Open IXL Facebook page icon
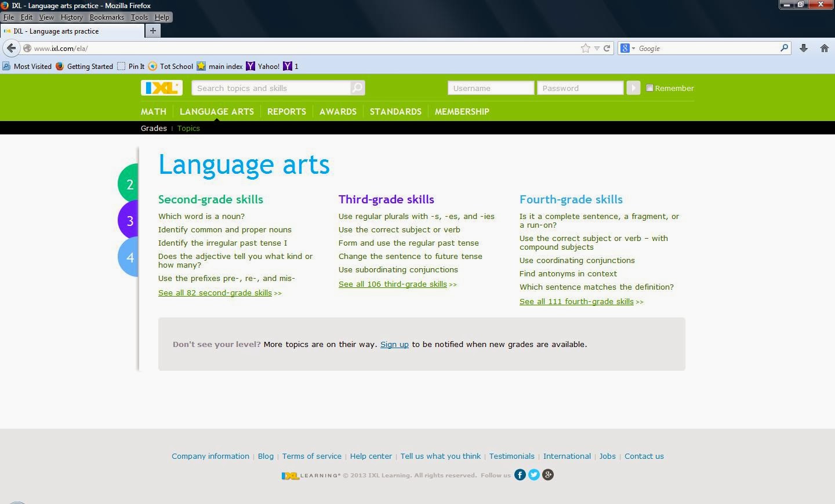Viewport: 835px width, 504px height. (520, 475)
